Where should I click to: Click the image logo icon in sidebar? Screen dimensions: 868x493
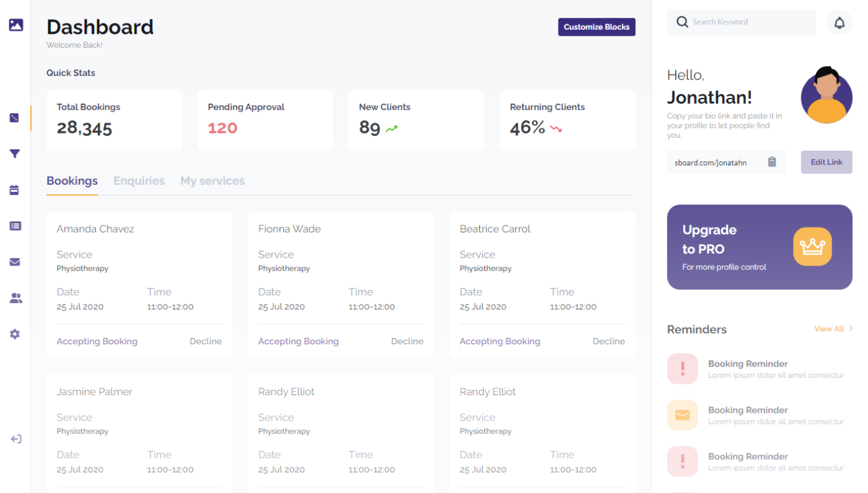[16, 25]
